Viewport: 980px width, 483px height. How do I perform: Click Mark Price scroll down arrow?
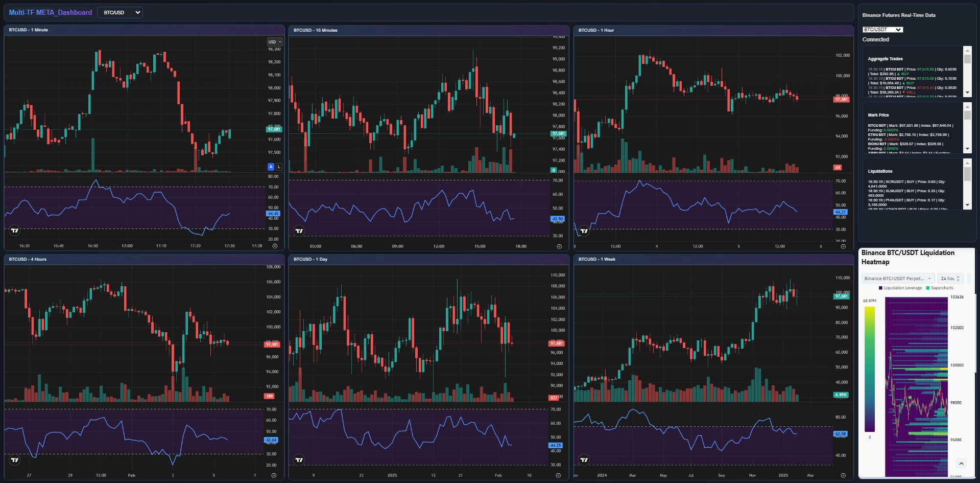coord(967,149)
